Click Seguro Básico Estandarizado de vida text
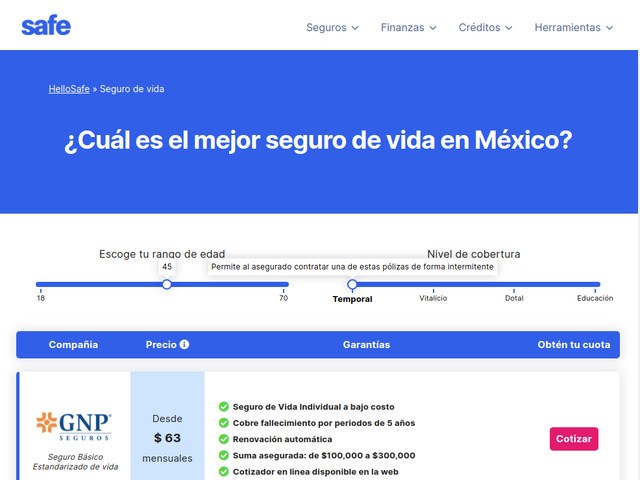The width and height of the screenshot is (640, 480). [x=75, y=462]
